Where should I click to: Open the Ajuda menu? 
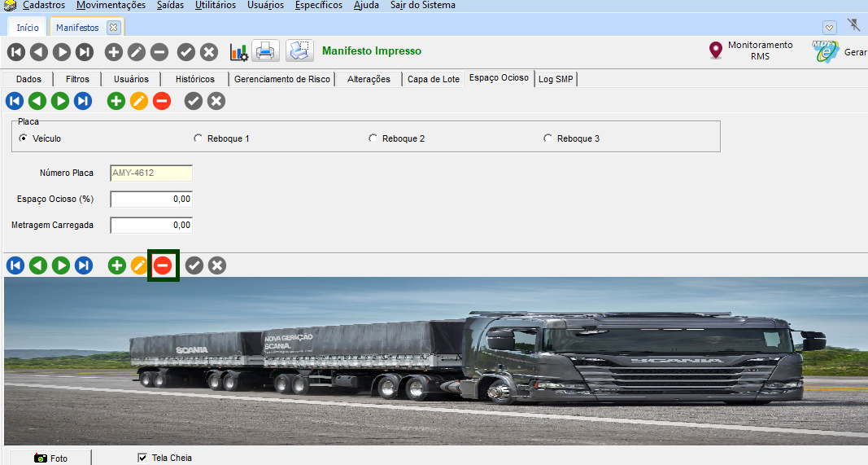366,5
